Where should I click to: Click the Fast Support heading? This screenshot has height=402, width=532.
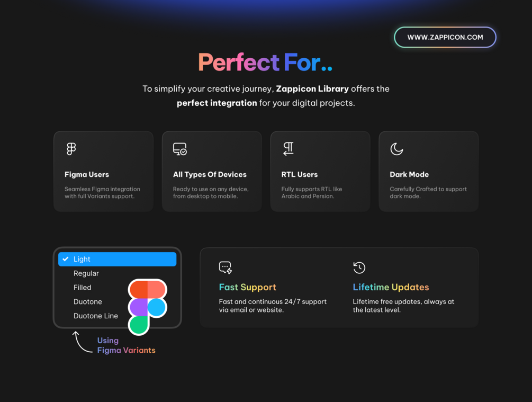[248, 287]
